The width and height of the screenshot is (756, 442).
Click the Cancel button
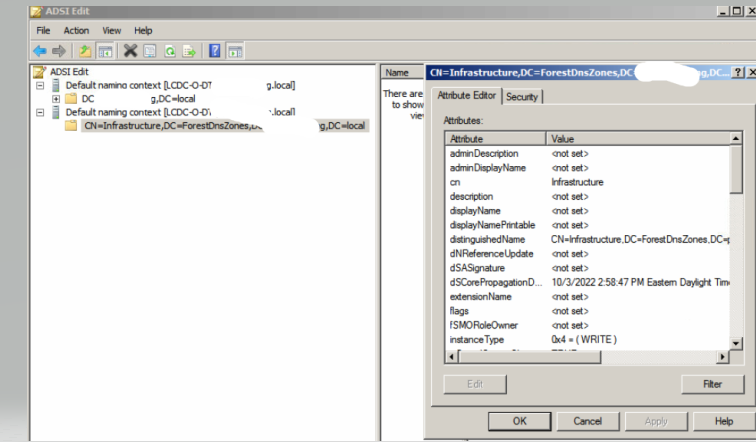pos(588,421)
